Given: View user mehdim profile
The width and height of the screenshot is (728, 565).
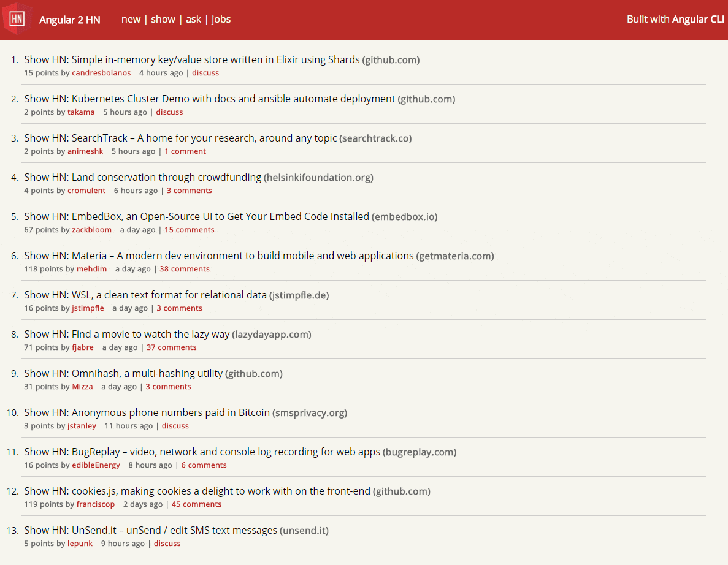Looking at the screenshot, I should point(91,268).
